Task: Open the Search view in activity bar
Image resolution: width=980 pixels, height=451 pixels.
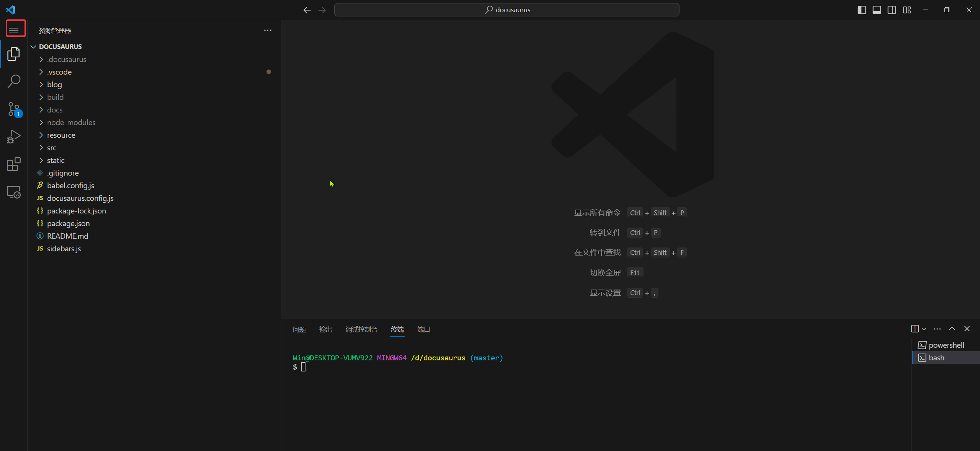Action: point(14,81)
